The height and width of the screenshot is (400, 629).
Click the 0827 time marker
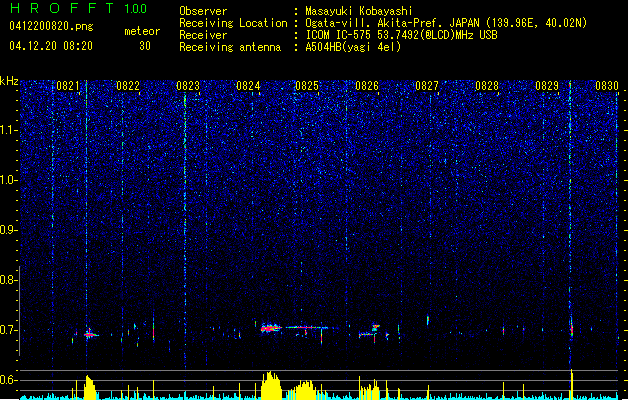pyautogui.click(x=427, y=86)
